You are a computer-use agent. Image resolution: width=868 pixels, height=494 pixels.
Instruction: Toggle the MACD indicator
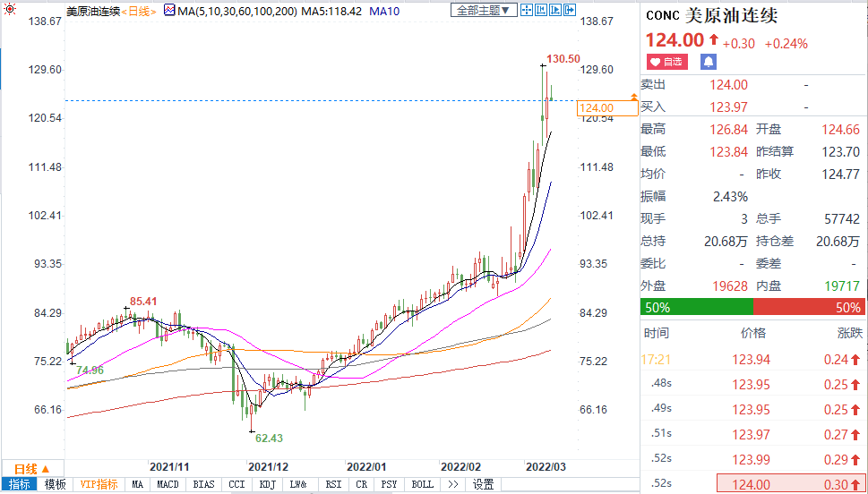(168, 484)
